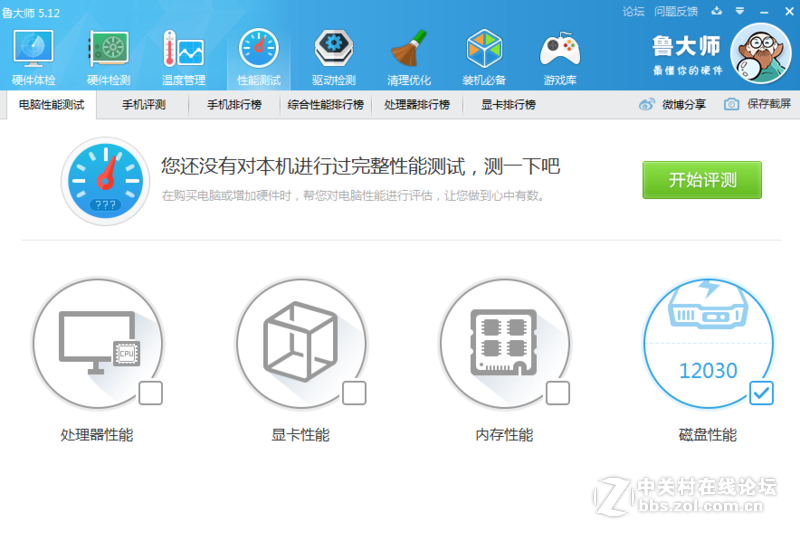Image resolution: width=800 pixels, height=540 pixels.
Task: Minimize the 鲁大师 window
Action: click(x=764, y=11)
